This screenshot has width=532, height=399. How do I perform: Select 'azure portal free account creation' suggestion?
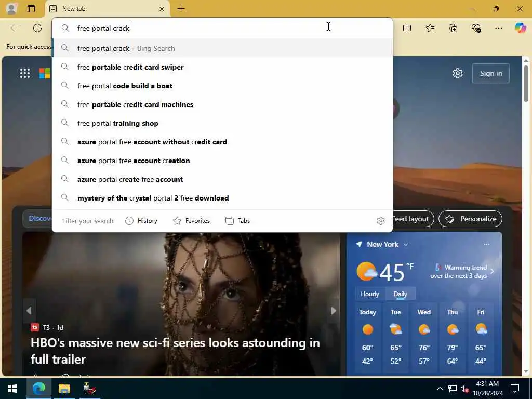pyautogui.click(x=222, y=161)
